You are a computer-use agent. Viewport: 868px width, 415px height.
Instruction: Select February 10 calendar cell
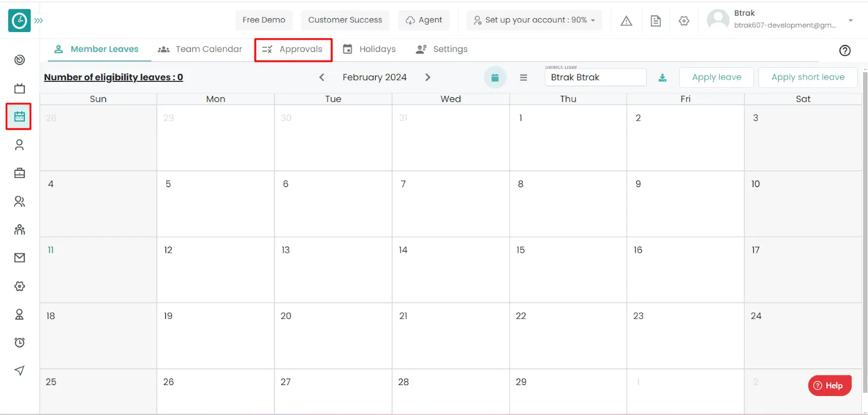click(803, 204)
